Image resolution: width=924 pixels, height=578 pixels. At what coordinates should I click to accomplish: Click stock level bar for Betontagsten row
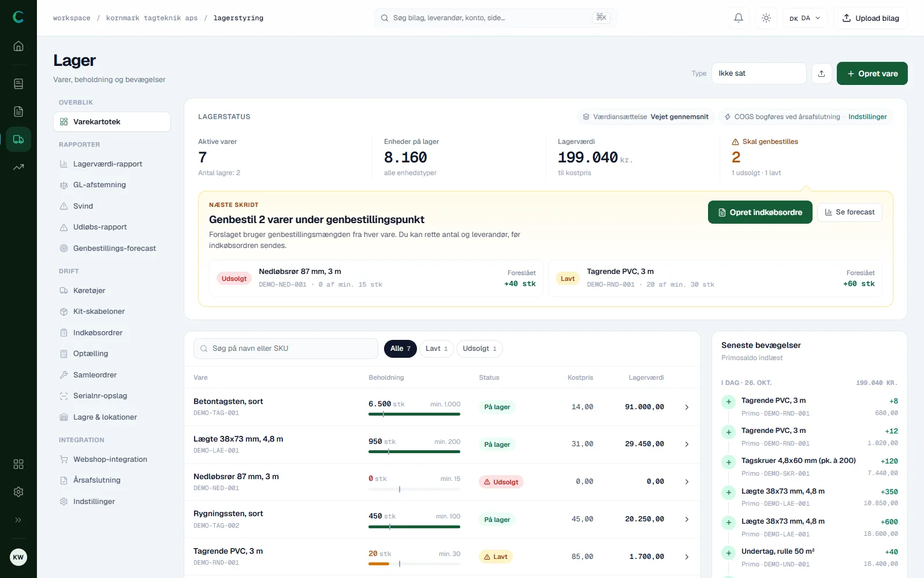coord(415,414)
